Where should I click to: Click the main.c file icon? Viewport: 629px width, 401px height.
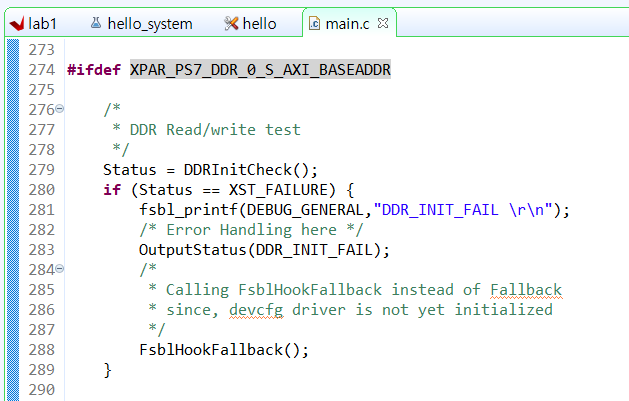coord(314,23)
